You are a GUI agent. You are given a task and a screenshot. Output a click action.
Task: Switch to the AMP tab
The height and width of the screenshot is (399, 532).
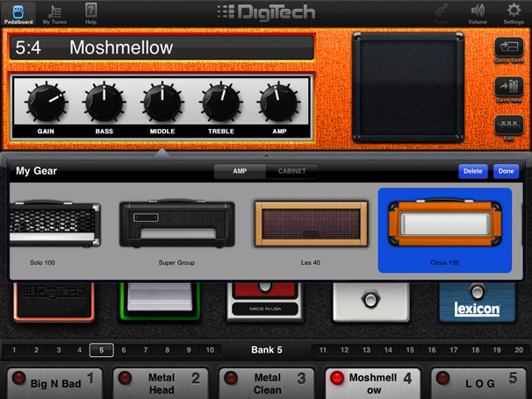(x=240, y=171)
